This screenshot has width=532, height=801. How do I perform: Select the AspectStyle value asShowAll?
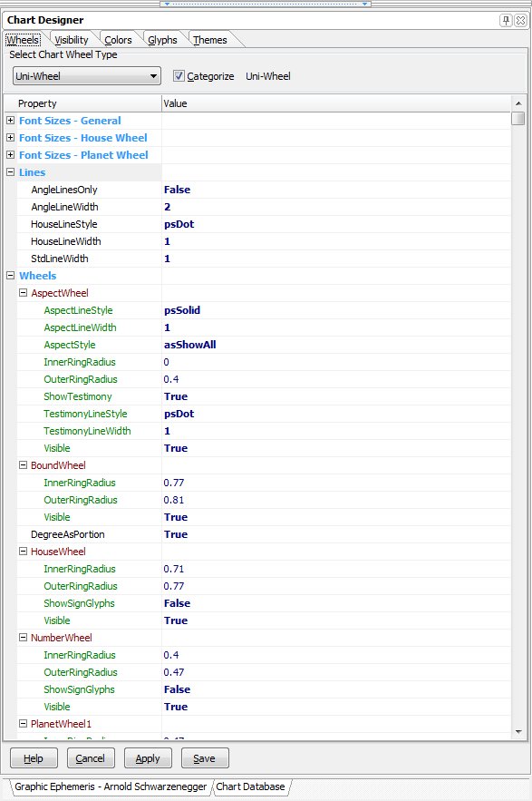click(x=189, y=345)
